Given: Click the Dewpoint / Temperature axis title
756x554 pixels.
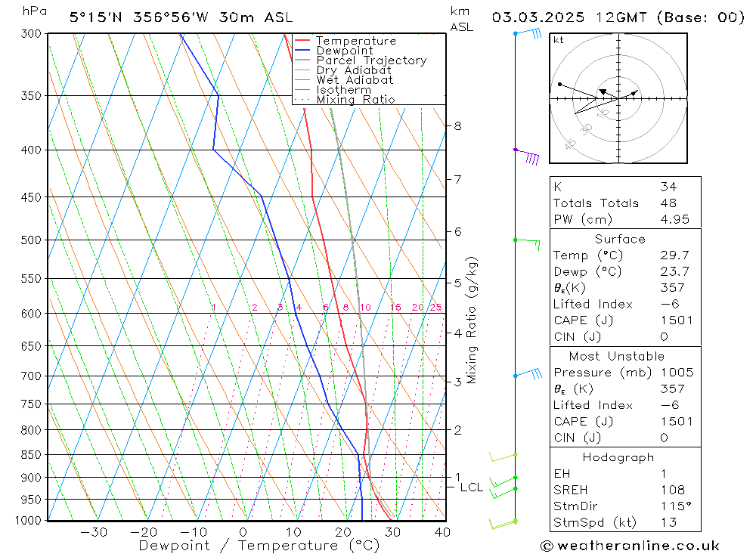Looking at the screenshot, I should tap(259, 546).
